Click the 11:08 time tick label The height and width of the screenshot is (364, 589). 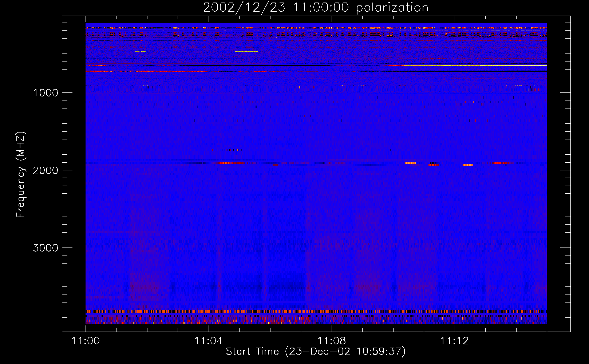tap(332, 341)
